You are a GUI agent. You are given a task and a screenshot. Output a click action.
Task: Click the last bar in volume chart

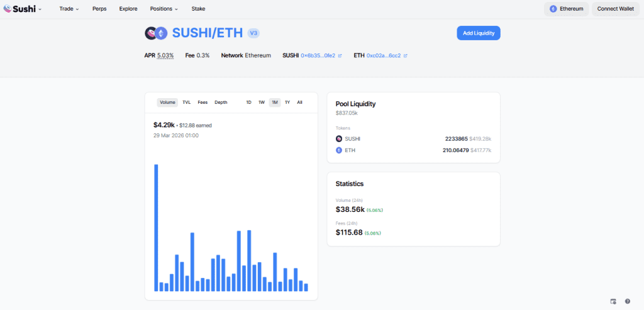[x=306, y=287]
